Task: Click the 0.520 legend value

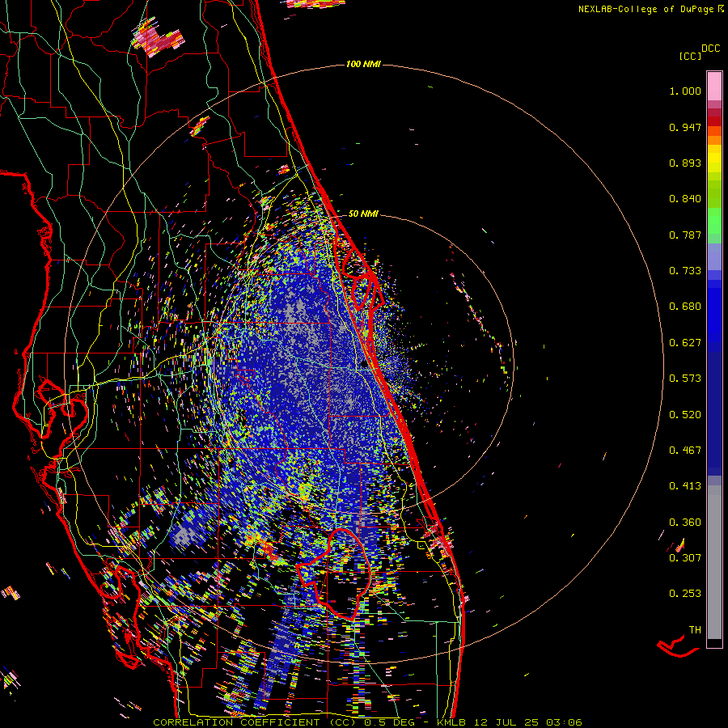Action: (x=685, y=415)
